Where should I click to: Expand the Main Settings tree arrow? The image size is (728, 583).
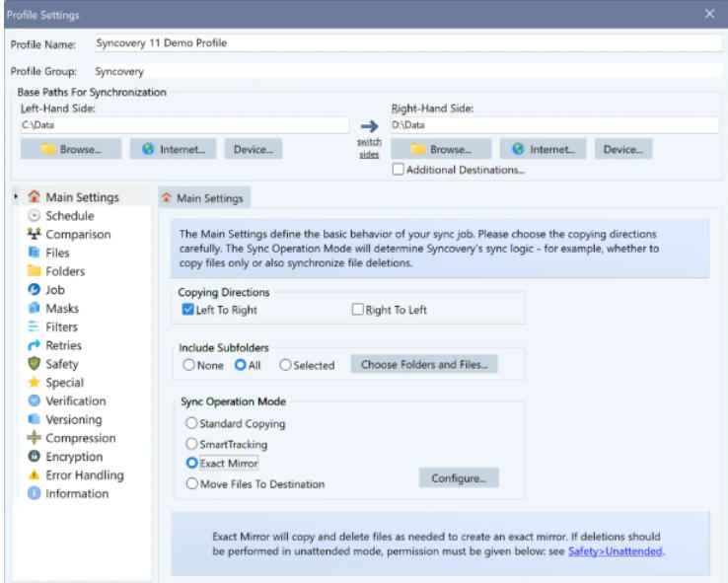click(16, 197)
